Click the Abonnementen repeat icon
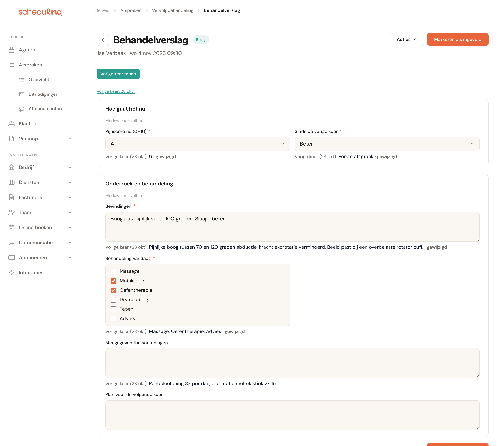 (22, 109)
